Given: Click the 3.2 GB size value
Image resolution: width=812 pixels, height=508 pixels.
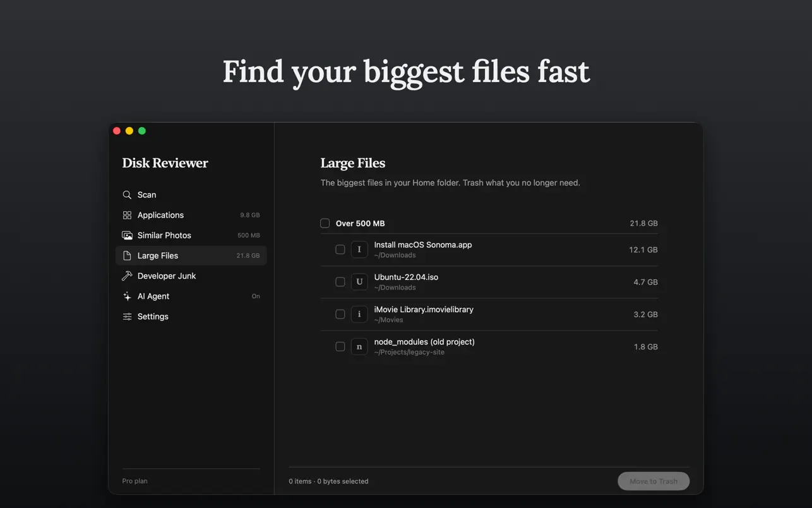Looking at the screenshot, I should (645, 314).
